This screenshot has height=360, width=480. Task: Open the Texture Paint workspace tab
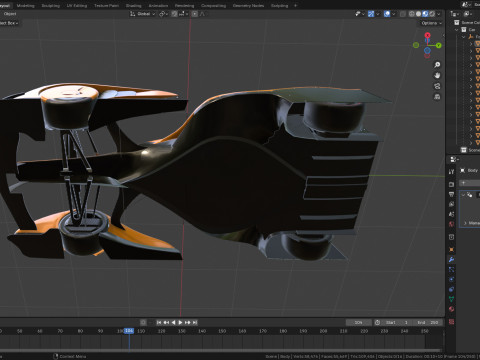(106, 5)
